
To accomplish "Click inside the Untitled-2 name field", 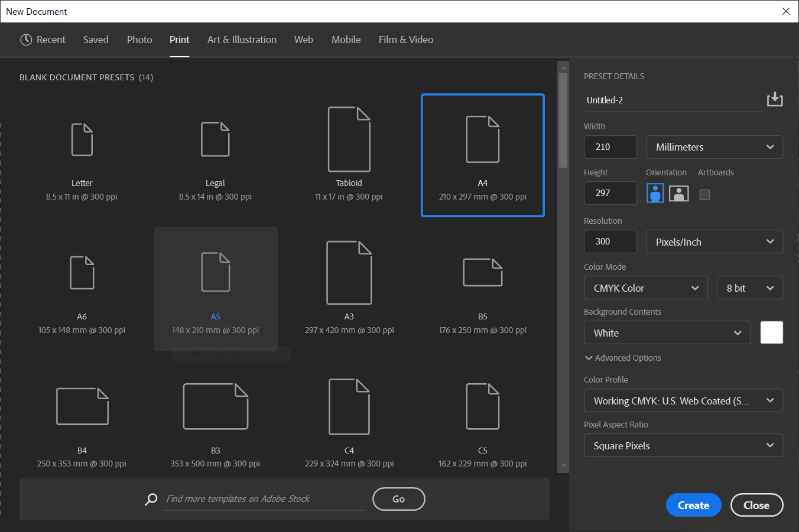I will click(x=650, y=100).
